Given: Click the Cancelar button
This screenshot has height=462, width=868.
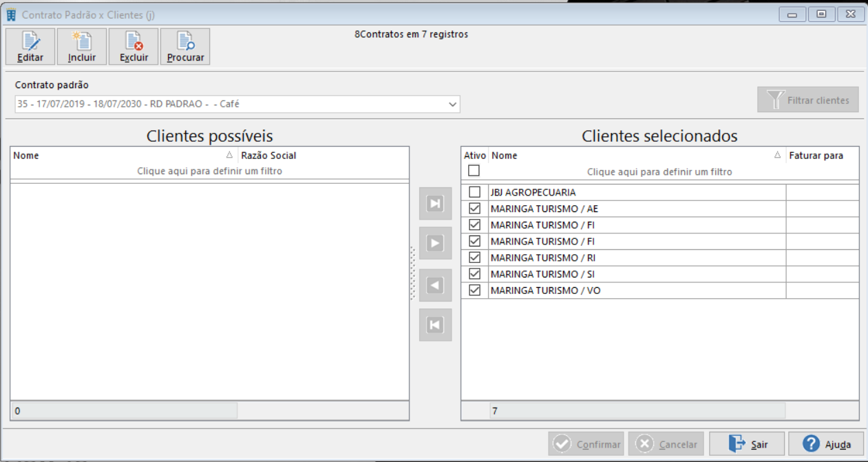Looking at the screenshot, I should tap(666, 444).
